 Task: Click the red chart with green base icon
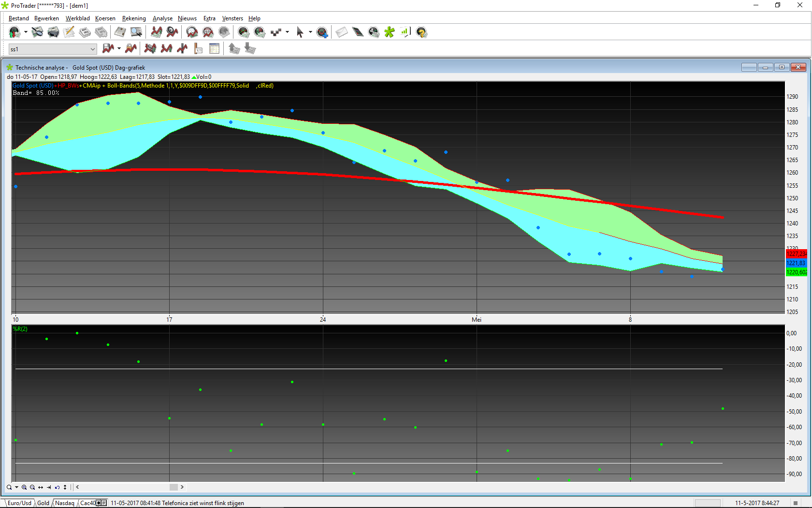pos(166,48)
